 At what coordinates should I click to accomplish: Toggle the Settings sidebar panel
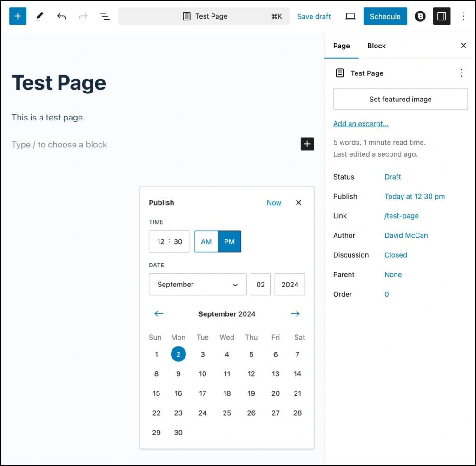click(x=441, y=16)
